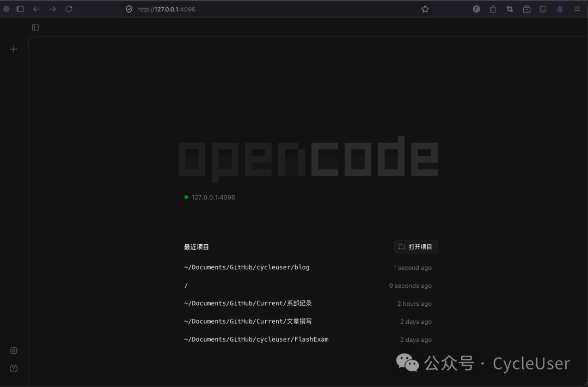Click the shield icon in address bar
588x387 pixels.
coord(129,9)
